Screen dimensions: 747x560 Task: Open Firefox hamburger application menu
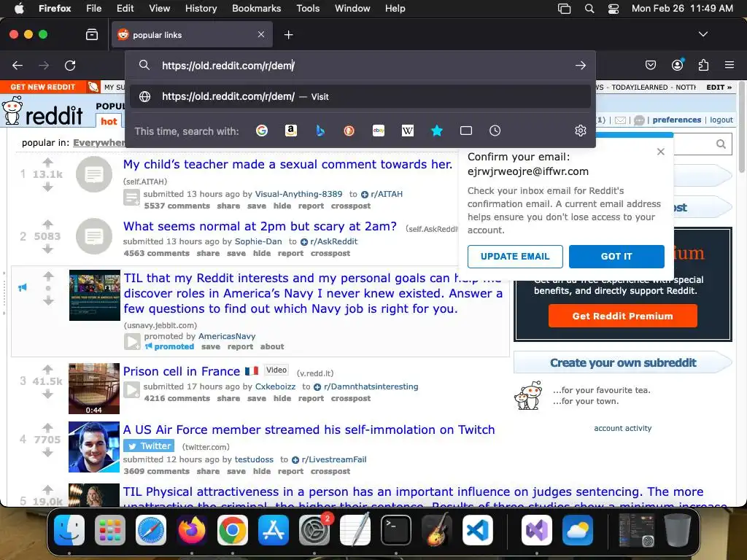(729, 65)
